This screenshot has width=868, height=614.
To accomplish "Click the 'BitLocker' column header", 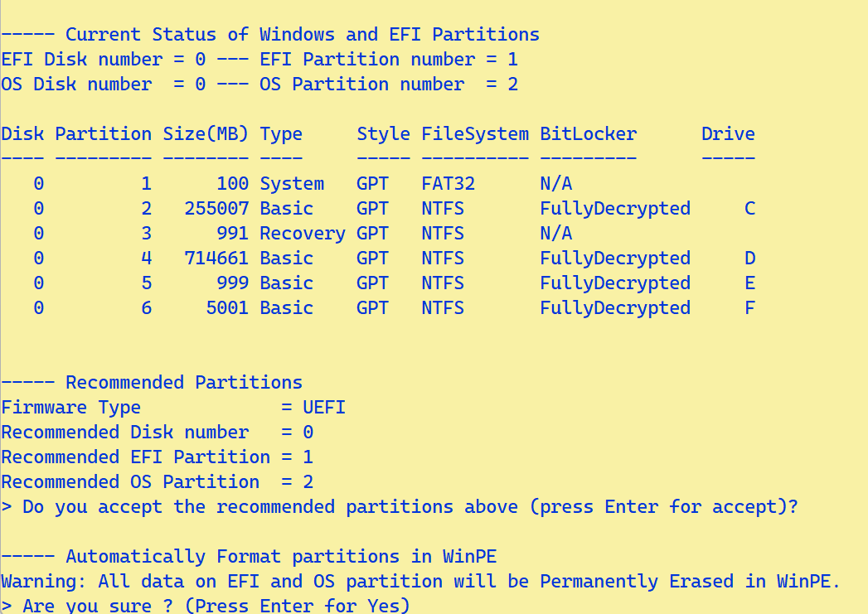I will click(x=588, y=134).
